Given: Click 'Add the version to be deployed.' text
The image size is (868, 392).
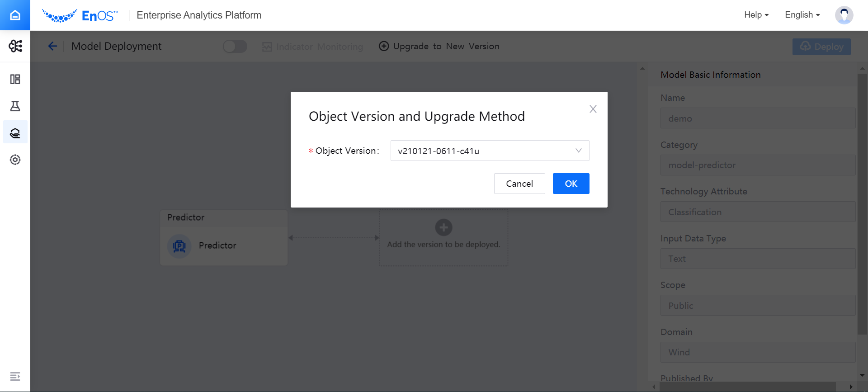Looking at the screenshot, I should tap(443, 245).
